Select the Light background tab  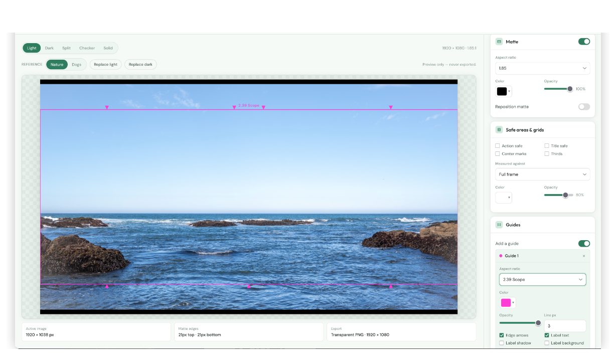pyautogui.click(x=32, y=48)
